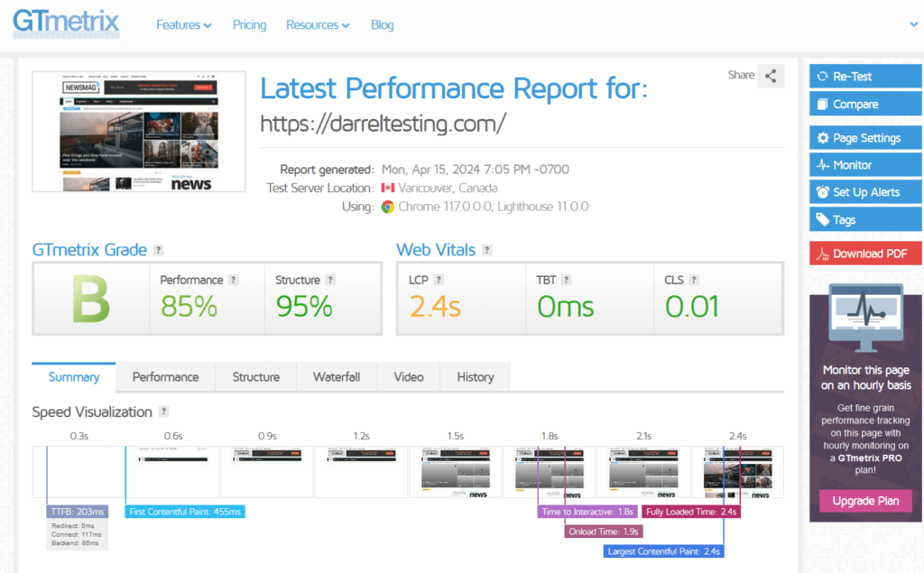
Task: Click the Canada flag icon
Action: pyautogui.click(x=388, y=188)
